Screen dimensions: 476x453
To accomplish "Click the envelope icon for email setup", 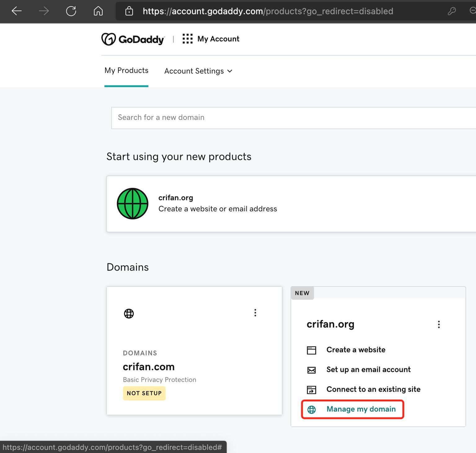I will coord(311,370).
